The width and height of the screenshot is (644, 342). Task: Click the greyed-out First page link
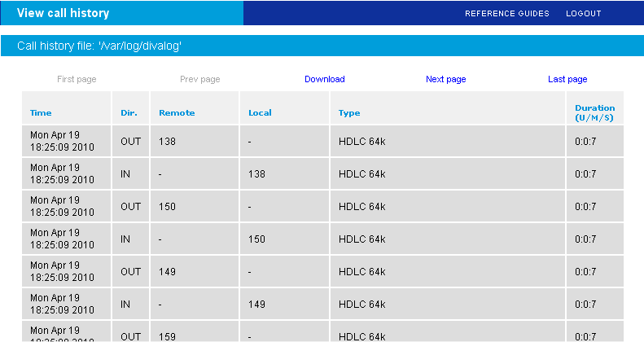[x=77, y=79]
